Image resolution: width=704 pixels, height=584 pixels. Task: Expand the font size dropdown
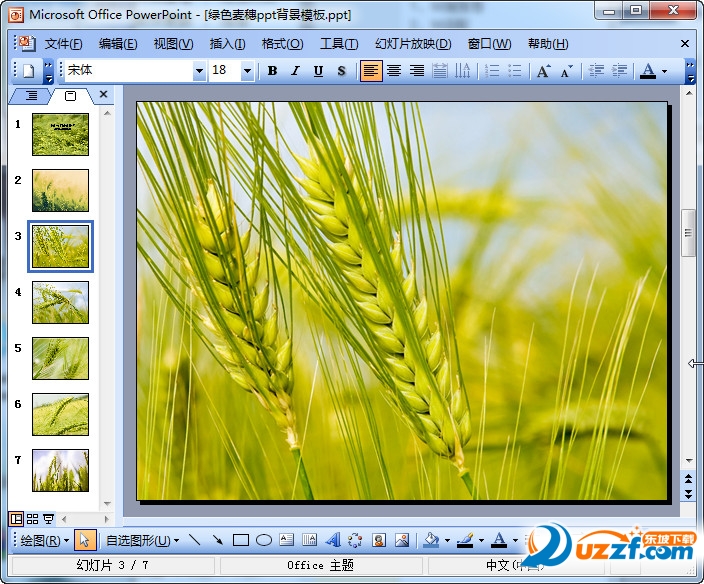click(247, 71)
